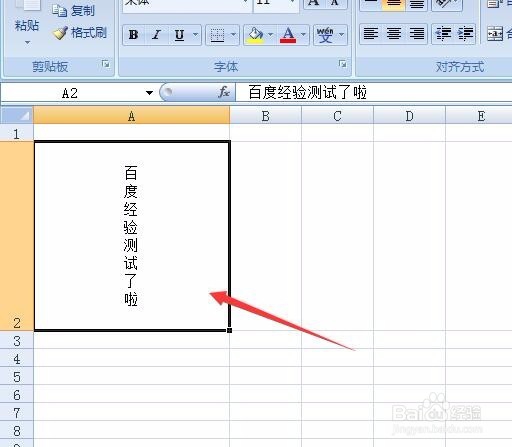Screen dimensions: 512x447
Task: Toggle Center horizontal alignment
Action: point(394,34)
